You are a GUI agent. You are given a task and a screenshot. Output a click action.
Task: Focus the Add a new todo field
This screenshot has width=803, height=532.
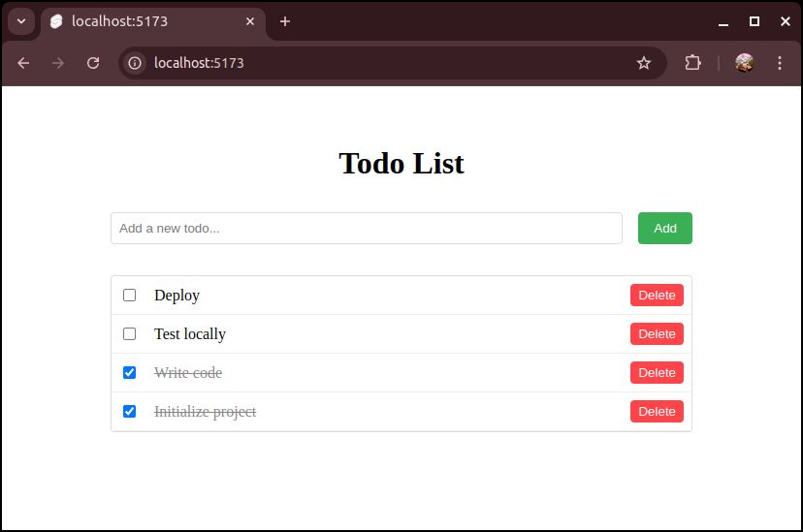point(366,229)
